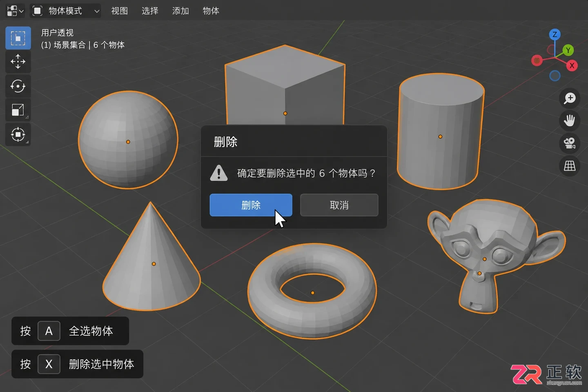Image resolution: width=588 pixels, height=392 pixels.
Task: Click the 用户透视 view label
Action: click(x=57, y=33)
